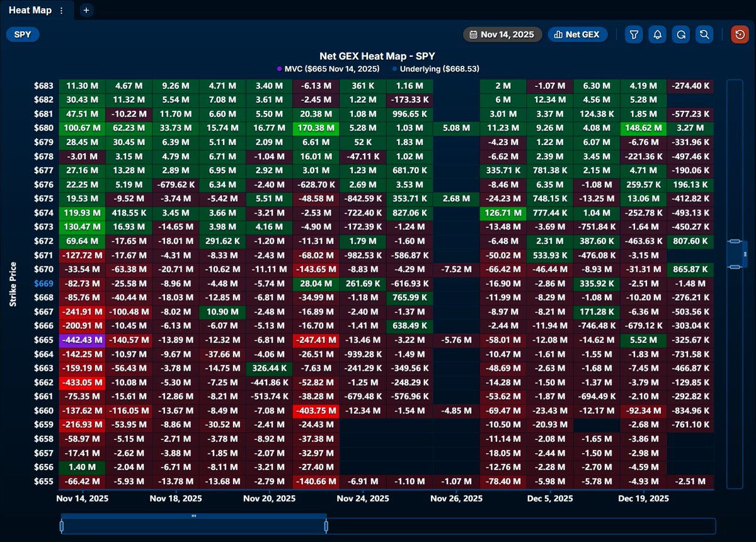The image size is (756, 542).
Task: Click the lower handle of the vertical strike slider
Action: click(734, 267)
